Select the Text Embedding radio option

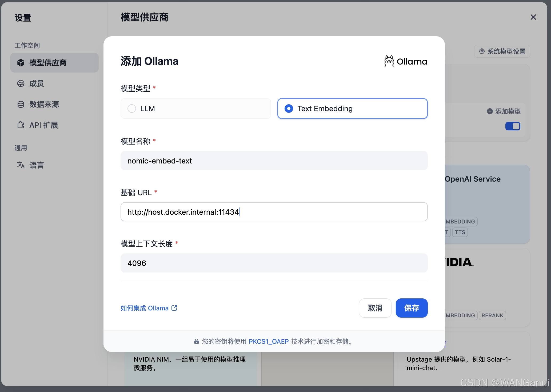coord(289,109)
